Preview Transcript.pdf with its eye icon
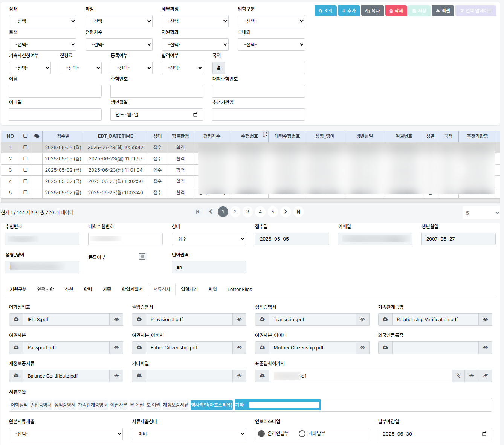The image size is (504, 445). point(362,319)
